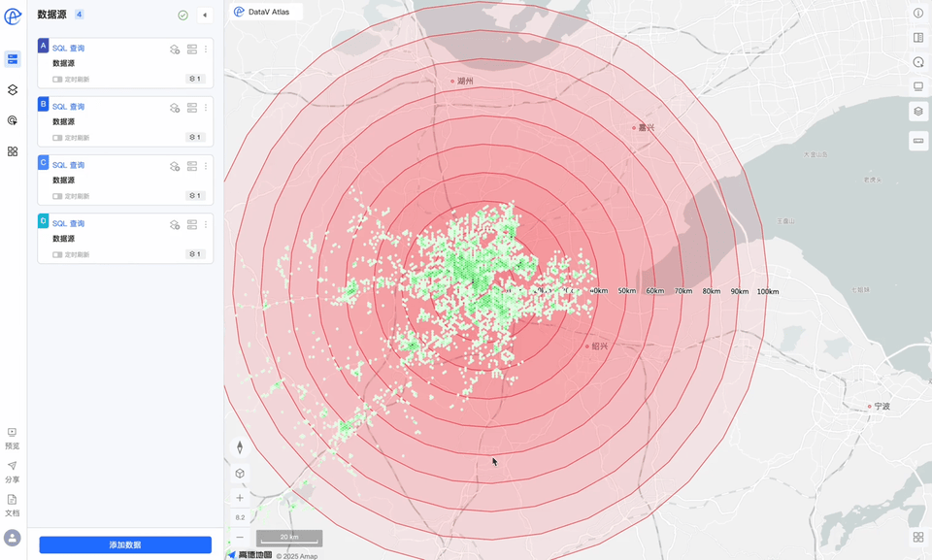The width and height of the screenshot is (932, 560).
Task: Add layer from data source B
Action: [175, 108]
